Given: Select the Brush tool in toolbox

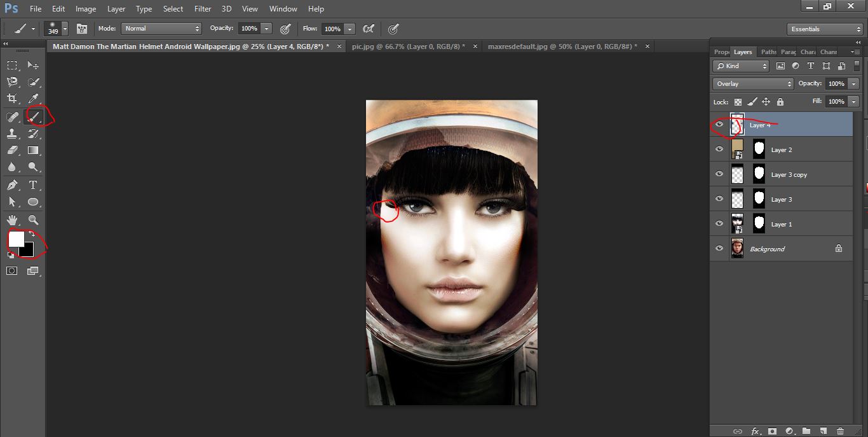Looking at the screenshot, I should [34, 116].
